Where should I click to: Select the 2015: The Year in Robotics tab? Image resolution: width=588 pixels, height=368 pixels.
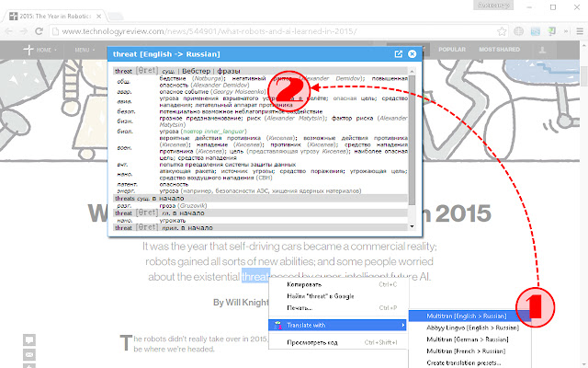pos(55,17)
